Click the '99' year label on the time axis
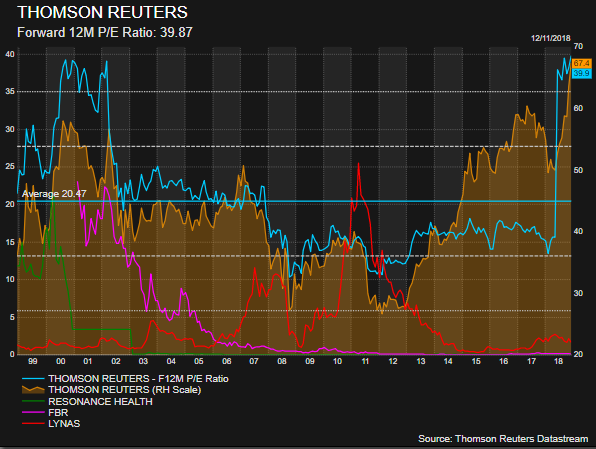The width and height of the screenshot is (596, 449). (33, 361)
